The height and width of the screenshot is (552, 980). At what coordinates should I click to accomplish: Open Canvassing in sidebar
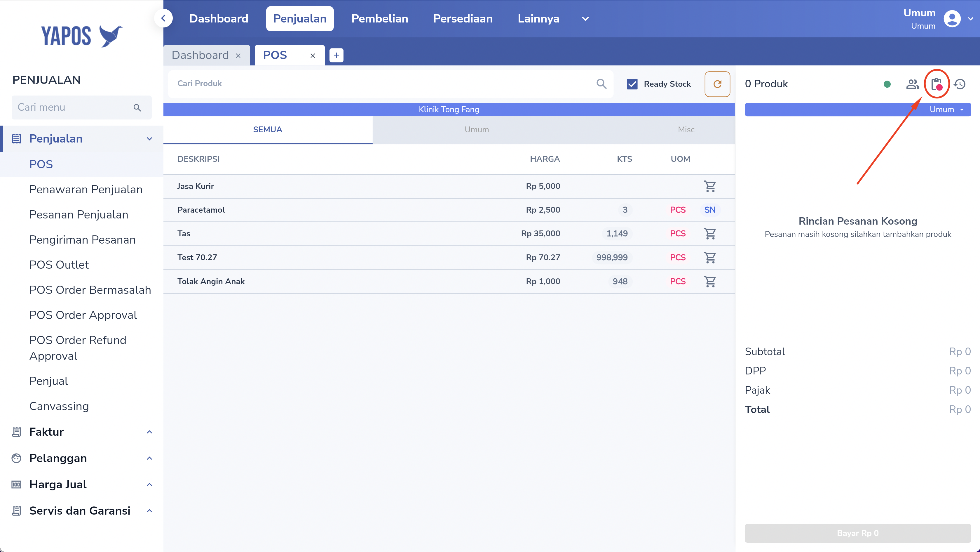[x=59, y=406]
